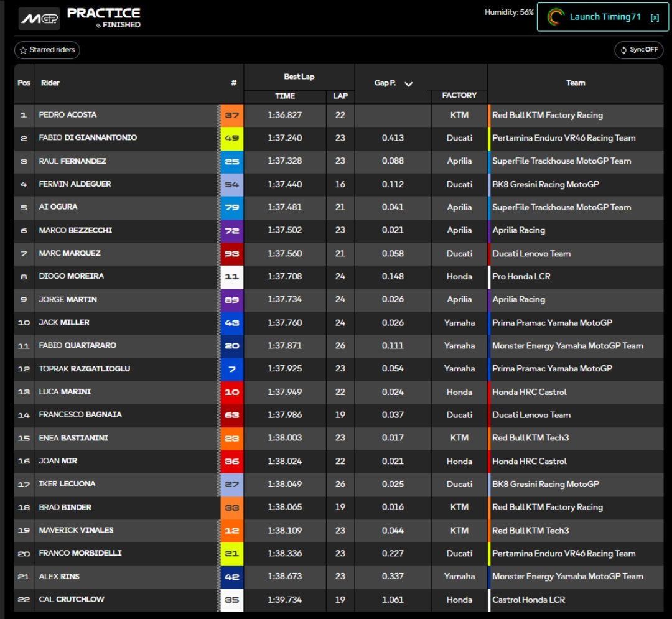Click Alex Rins' number 42 badge
672x619 pixels.
click(x=232, y=577)
